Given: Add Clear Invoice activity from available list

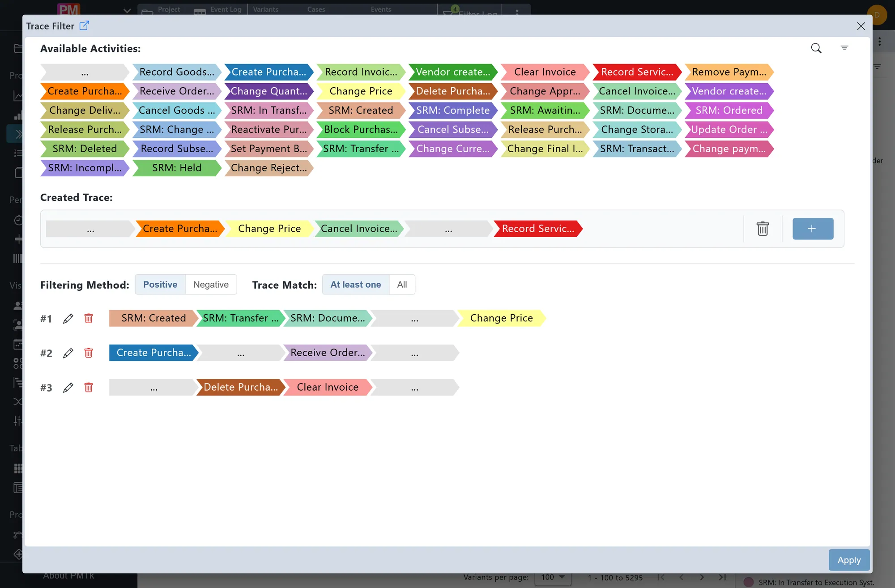Looking at the screenshot, I should [x=545, y=72].
